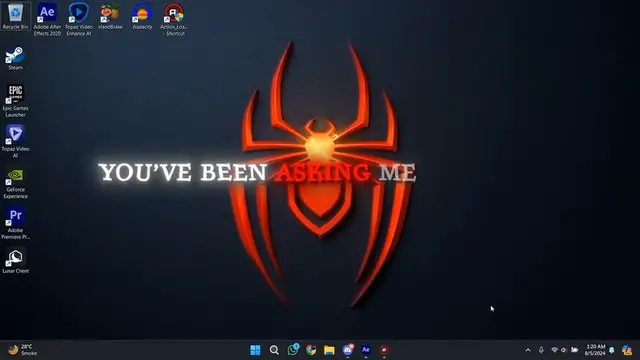This screenshot has height=360, width=640.
Task: Click the microphone icon in system tray
Action: tap(541, 350)
